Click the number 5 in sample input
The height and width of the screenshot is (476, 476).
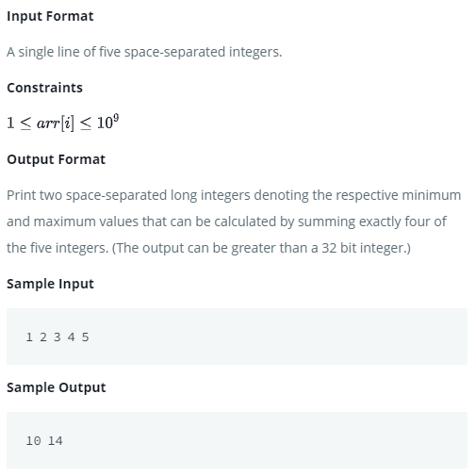(85, 337)
